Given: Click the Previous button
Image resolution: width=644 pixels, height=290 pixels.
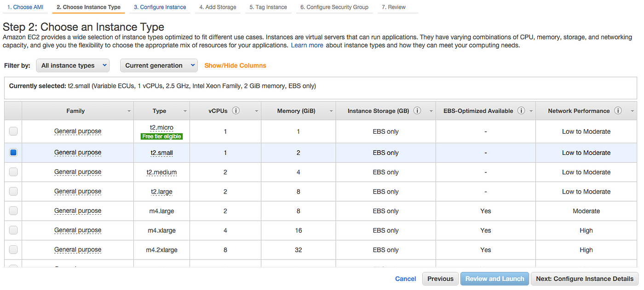Looking at the screenshot, I should tap(440, 279).
